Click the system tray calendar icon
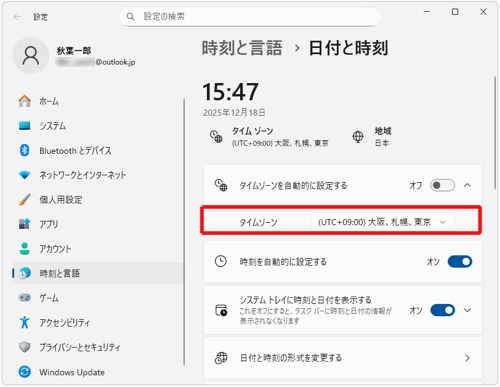The image size is (500, 387). tap(221, 310)
